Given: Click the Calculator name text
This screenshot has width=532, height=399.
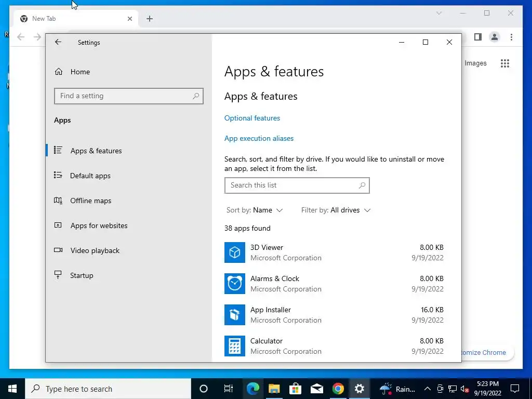Looking at the screenshot, I should pyautogui.click(x=267, y=341).
